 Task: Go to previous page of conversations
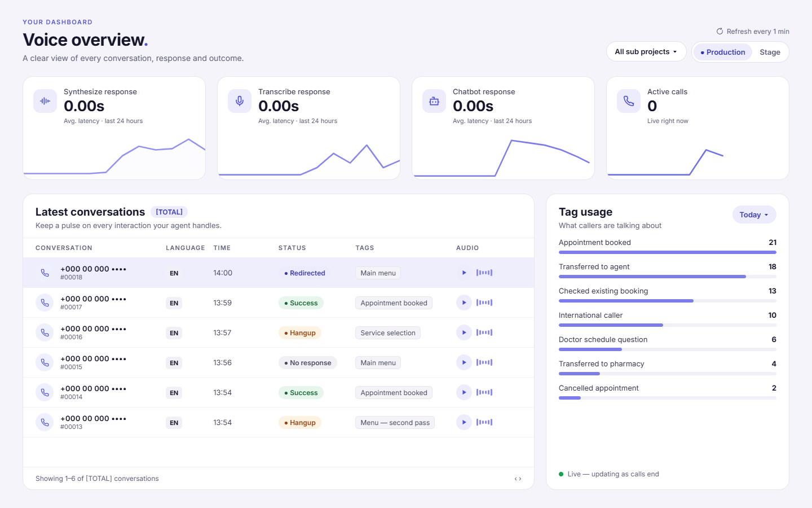[515, 479]
